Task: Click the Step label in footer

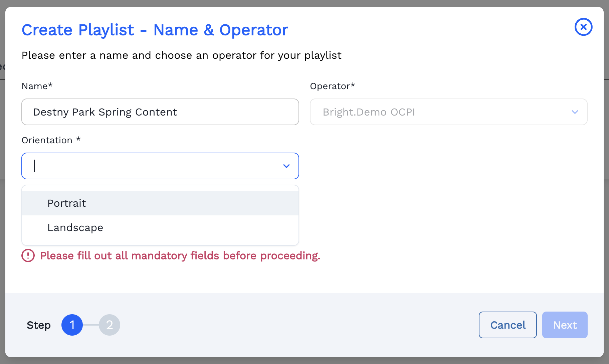Action: 39,325
